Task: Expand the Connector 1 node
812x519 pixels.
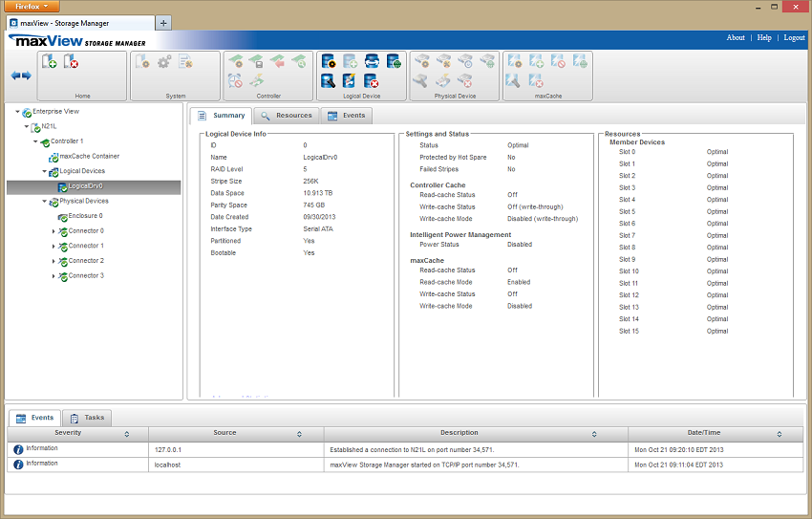Action: click(53, 247)
